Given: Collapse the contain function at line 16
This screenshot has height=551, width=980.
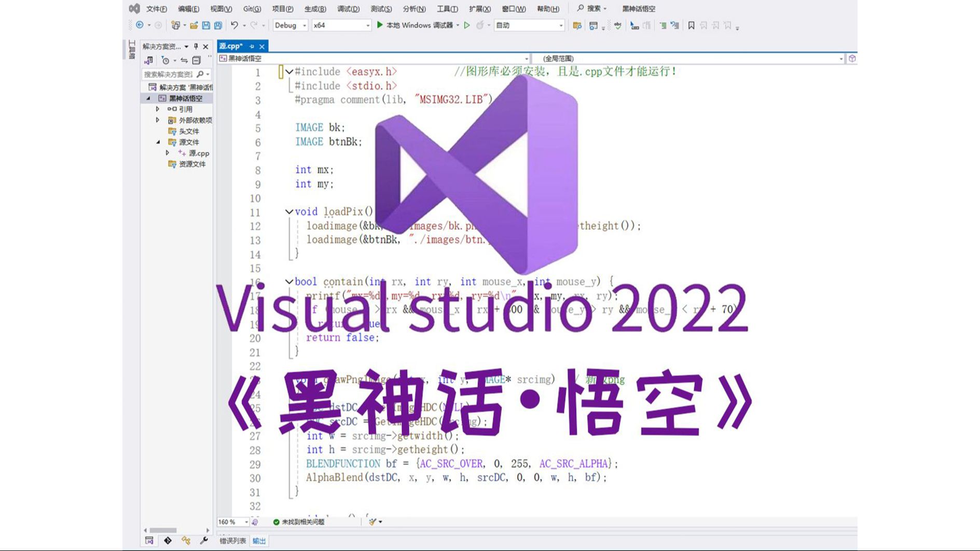Looking at the screenshot, I should (x=289, y=281).
